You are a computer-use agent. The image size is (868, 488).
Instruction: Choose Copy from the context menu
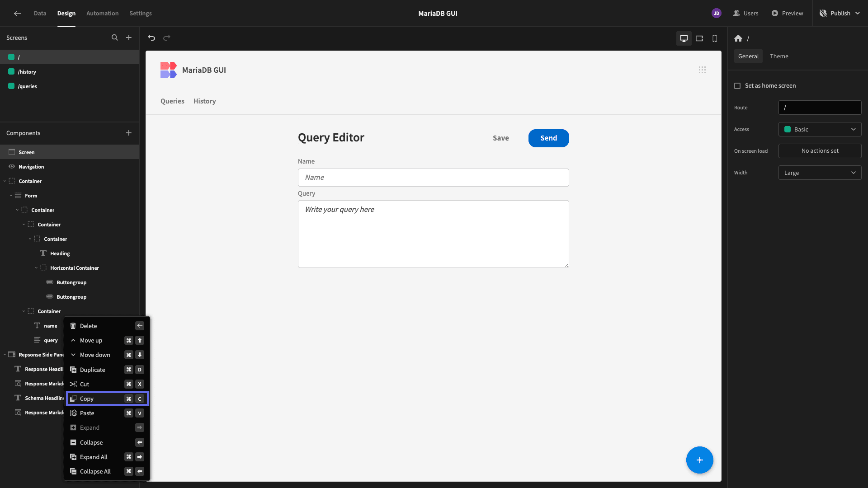click(x=107, y=399)
